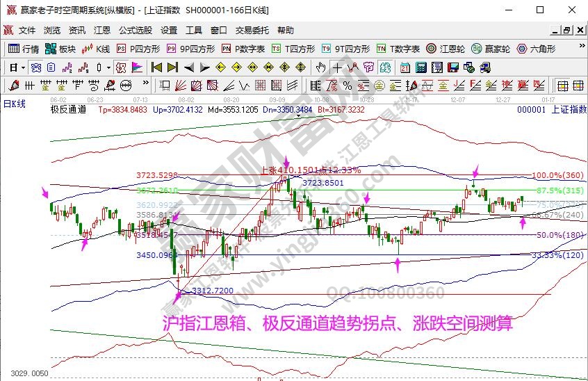This screenshot has width=588, height=381.
Task: Open the 赢家轮 wheel tool
Action: click(491, 49)
